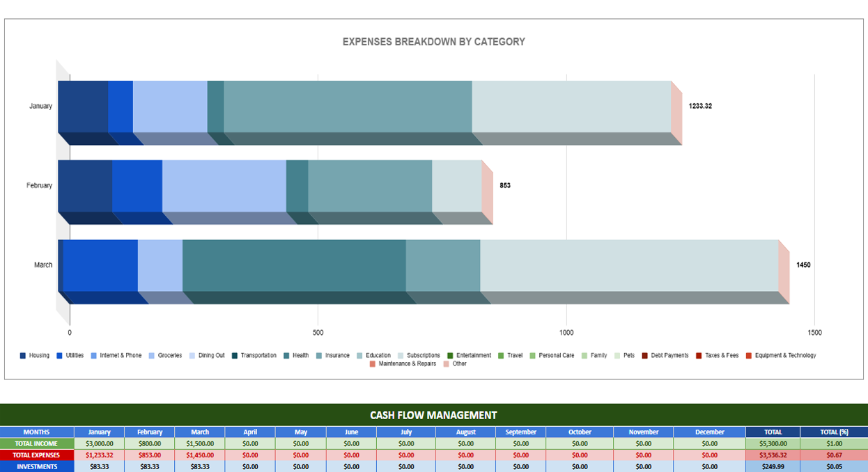The image size is (868, 472).
Task: Click the Internet & Phone color swatch
Action: tap(93, 355)
